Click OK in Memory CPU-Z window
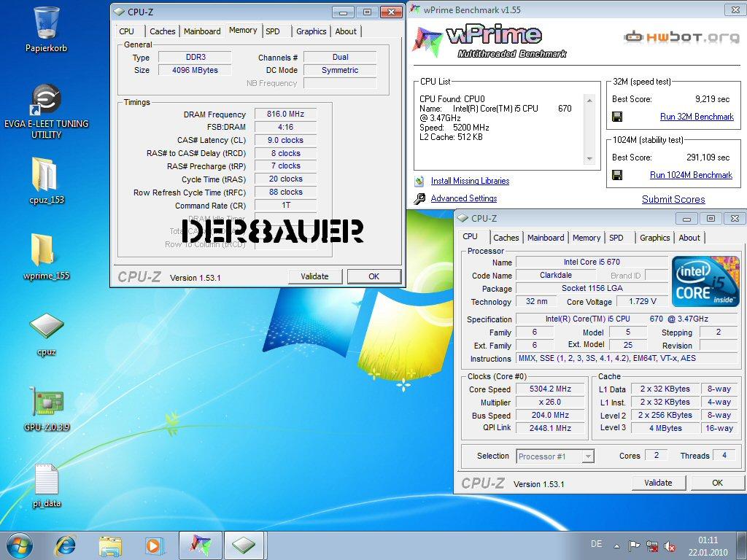The image size is (747, 560). (x=374, y=276)
